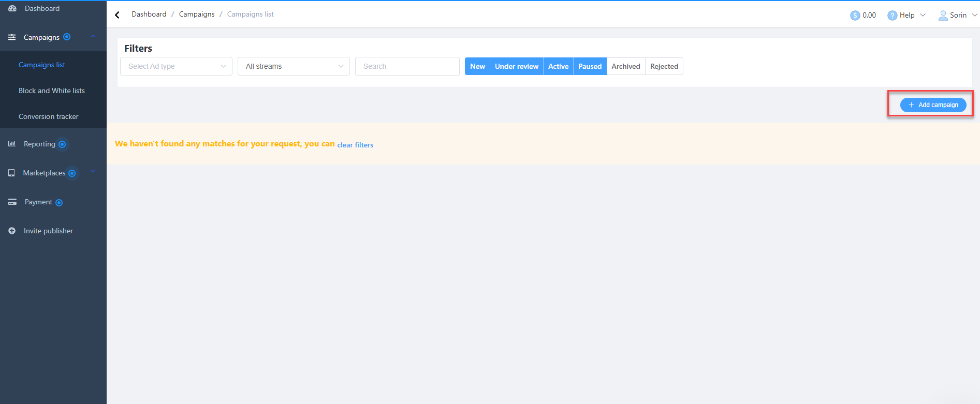Open the Select Ad type dropdown
The width and height of the screenshot is (980, 404).
176,66
